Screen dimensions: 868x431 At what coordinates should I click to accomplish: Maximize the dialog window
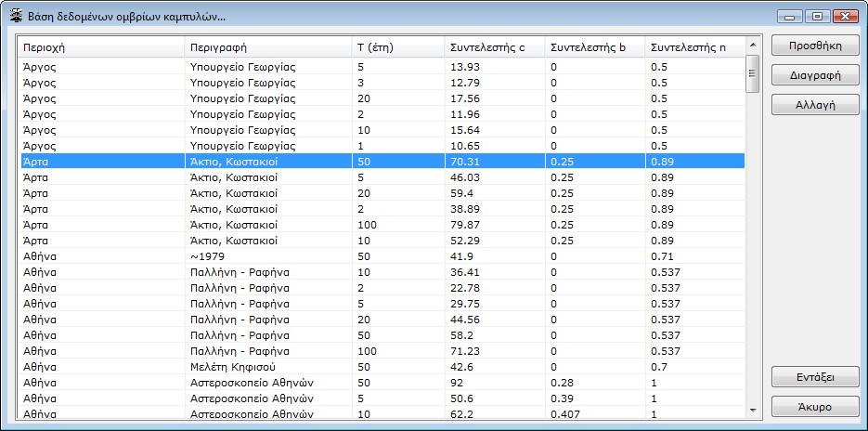coord(818,16)
